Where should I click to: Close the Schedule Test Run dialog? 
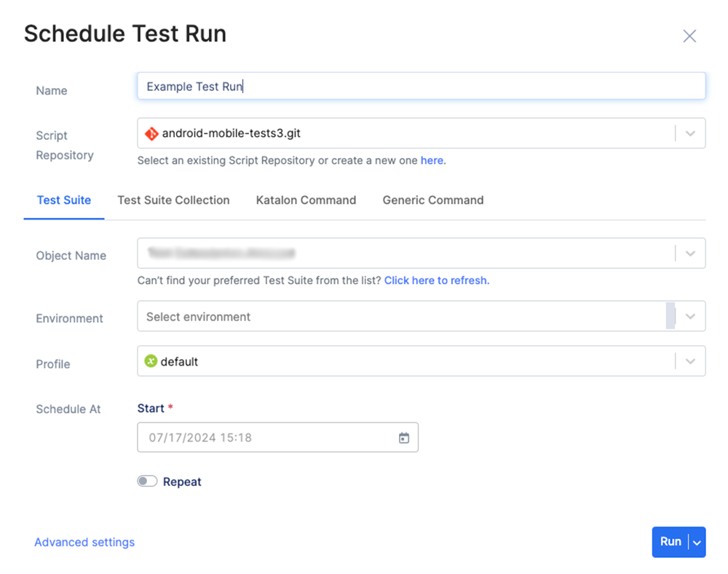pyautogui.click(x=689, y=35)
